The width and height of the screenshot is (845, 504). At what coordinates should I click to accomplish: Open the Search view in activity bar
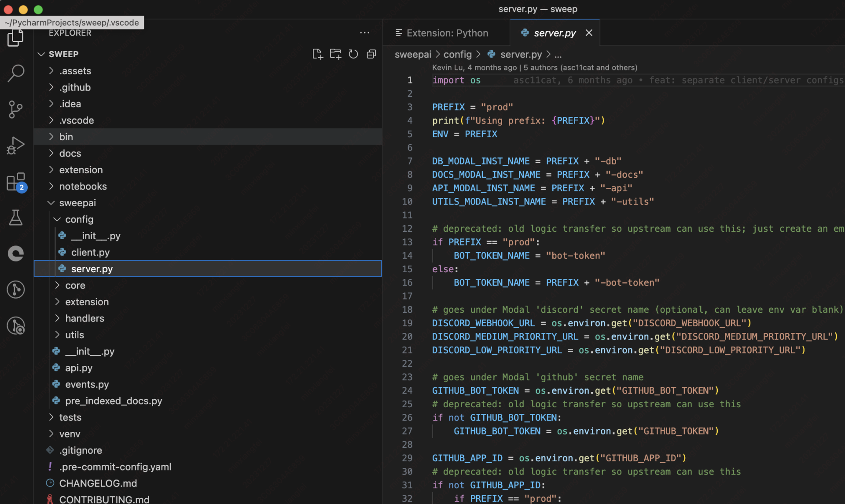coord(16,73)
